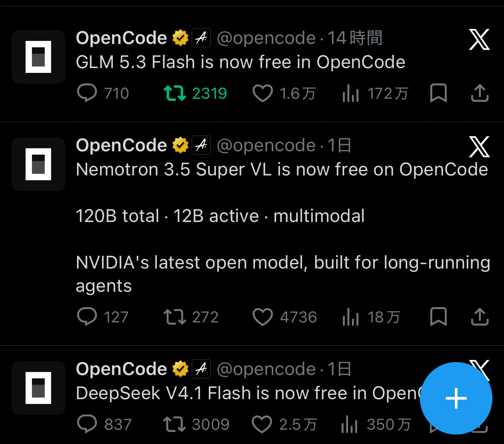This screenshot has height=444, width=504.
Task: Open the OpenCode avatar on DeepSeek post
Action: (x=38, y=388)
